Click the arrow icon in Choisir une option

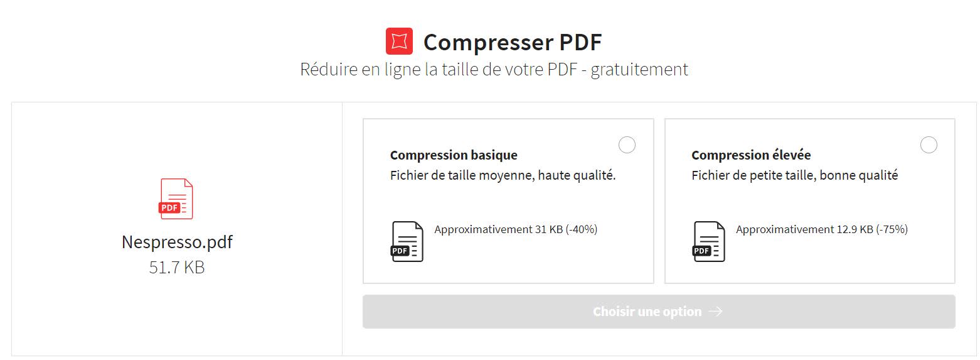[x=715, y=312]
